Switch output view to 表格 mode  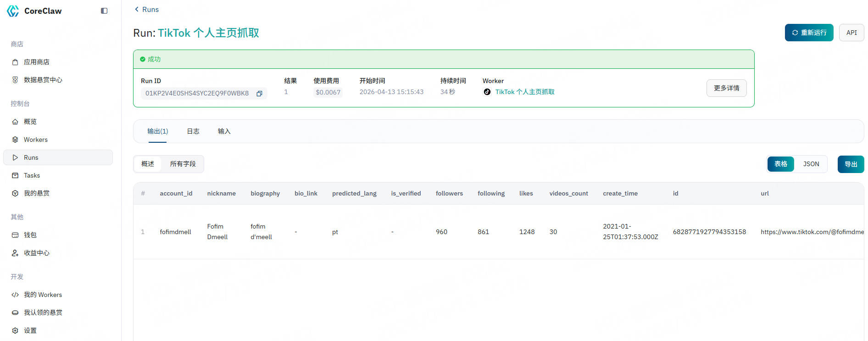780,164
